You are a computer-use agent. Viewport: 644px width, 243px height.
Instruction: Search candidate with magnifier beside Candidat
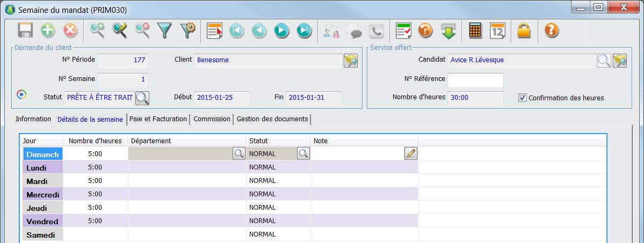tap(604, 61)
